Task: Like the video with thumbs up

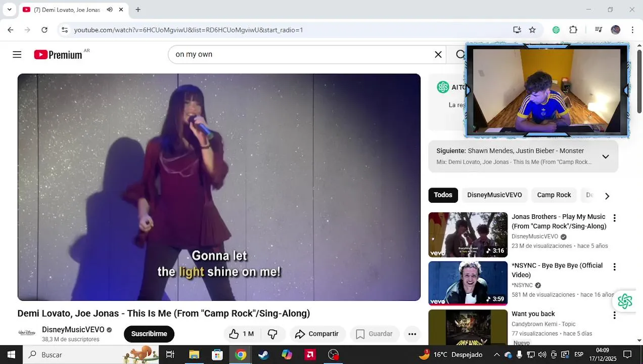Action: click(241, 334)
